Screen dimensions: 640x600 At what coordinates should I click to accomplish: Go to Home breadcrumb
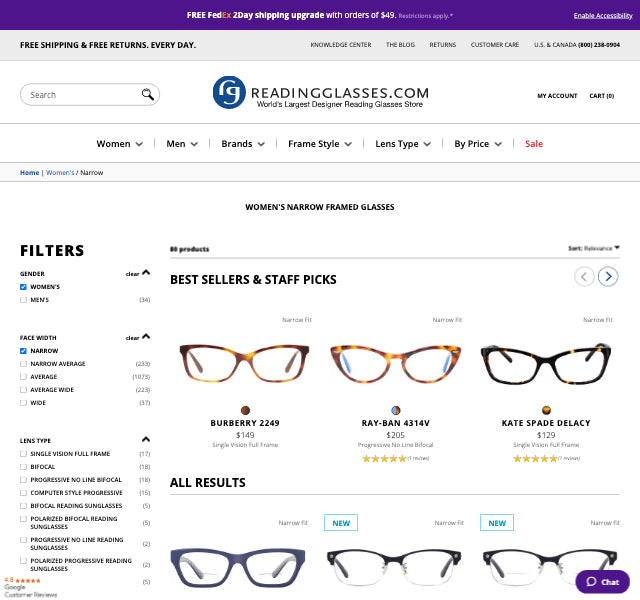(x=29, y=173)
